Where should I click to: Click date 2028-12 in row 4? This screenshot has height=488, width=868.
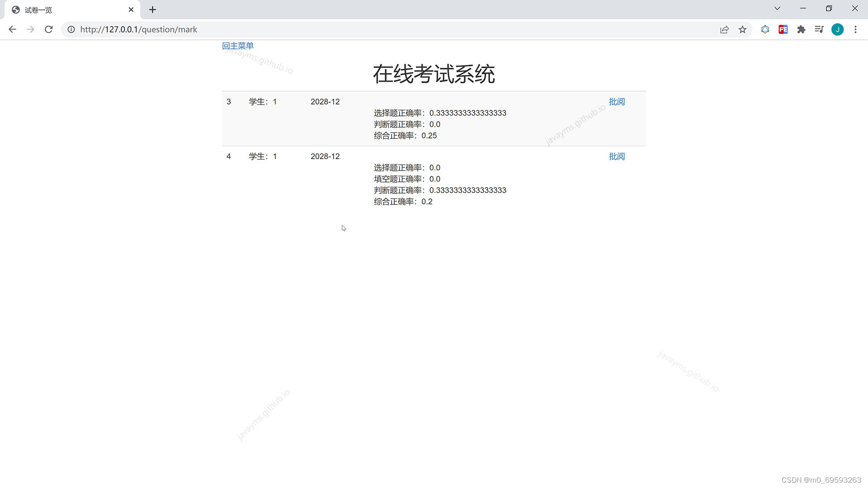pyautogui.click(x=325, y=156)
